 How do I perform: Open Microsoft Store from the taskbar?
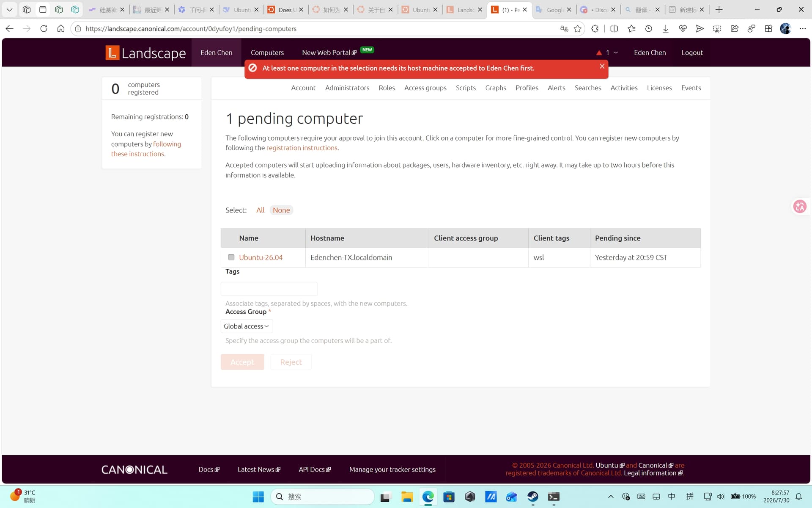(x=449, y=497)
